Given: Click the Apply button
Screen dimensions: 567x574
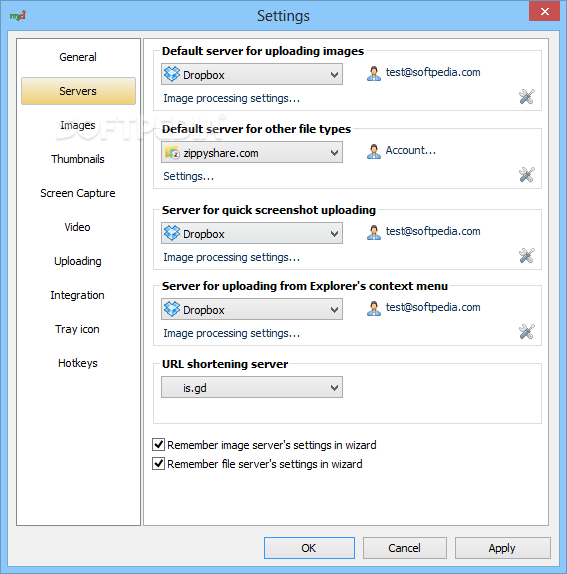Looking at the screenshot, I should pos(502,548).
